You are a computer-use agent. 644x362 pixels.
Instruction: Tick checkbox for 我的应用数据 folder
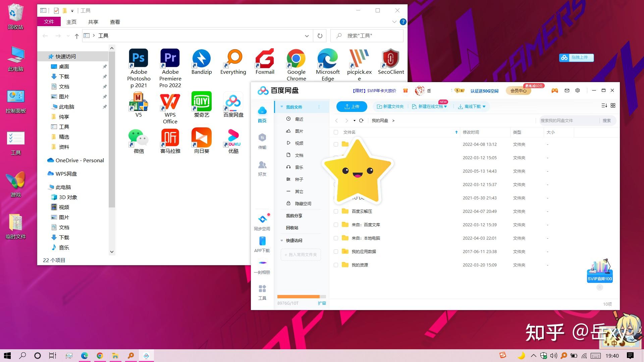[x=336, y=252]
